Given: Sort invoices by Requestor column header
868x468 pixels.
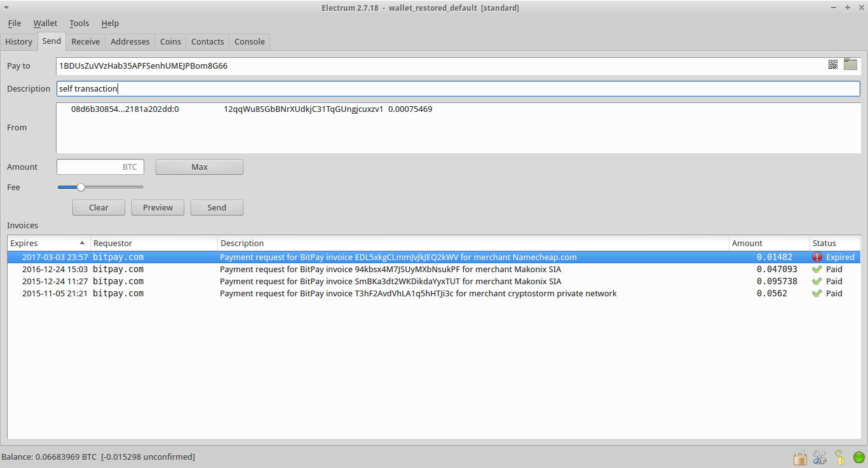Looking at the screenshot, I should click(154, 244).
